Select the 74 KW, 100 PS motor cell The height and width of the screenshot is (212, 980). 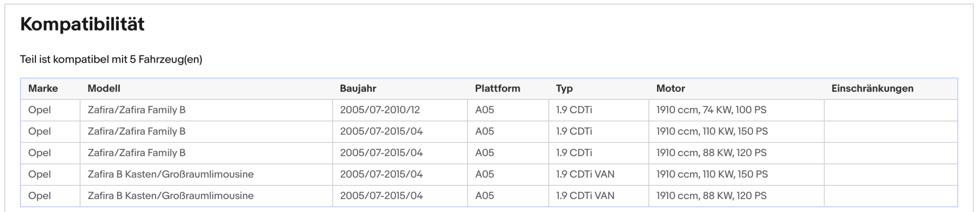click(x=736, y=110)
